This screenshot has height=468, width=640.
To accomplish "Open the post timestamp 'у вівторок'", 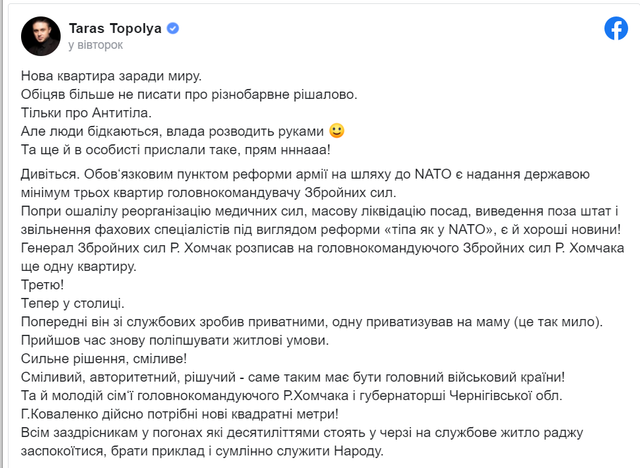I will (96, 45).
